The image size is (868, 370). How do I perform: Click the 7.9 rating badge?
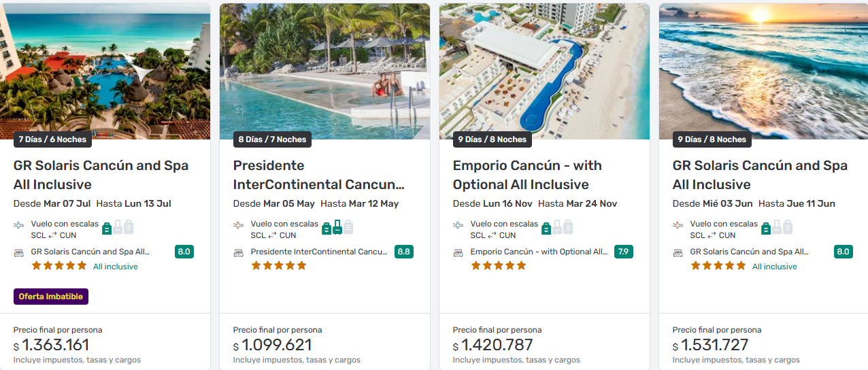coord(623,252)
